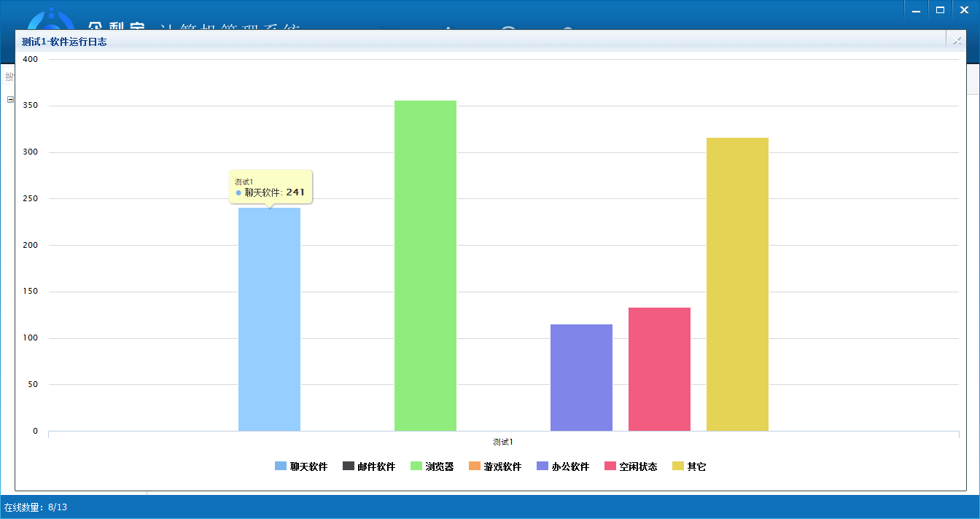Click the 在线数量 status bar text
Viewport: 980px width, 519px height.
tap(36, 507)
